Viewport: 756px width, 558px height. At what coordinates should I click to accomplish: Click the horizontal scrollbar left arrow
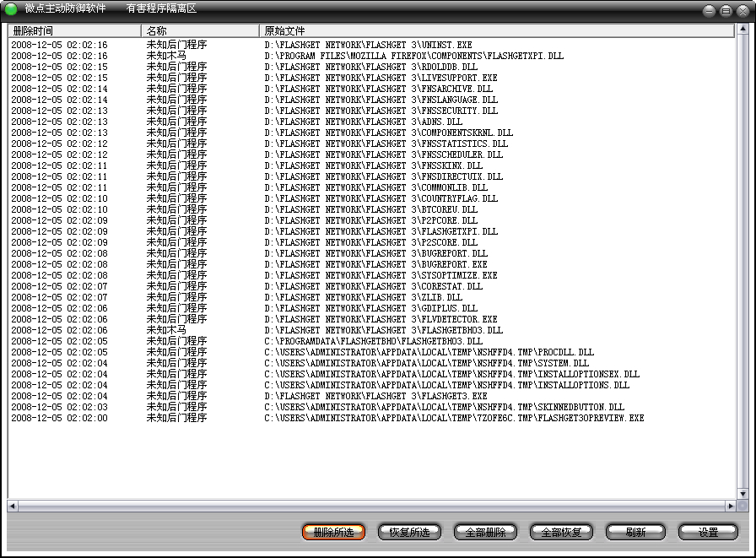click(13, 506)
